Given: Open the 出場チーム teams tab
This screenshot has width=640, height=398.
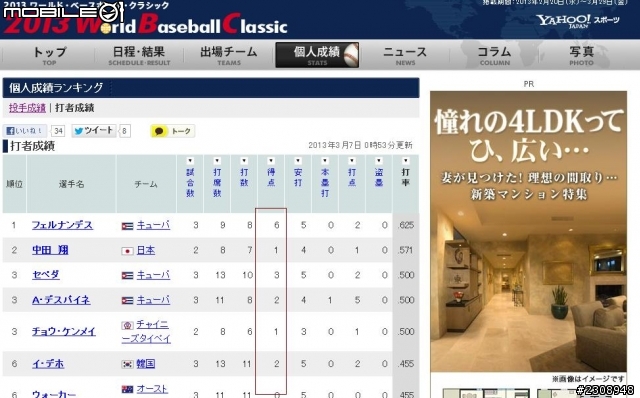Looking at the screenshot, I should click(x=229, y=55).
